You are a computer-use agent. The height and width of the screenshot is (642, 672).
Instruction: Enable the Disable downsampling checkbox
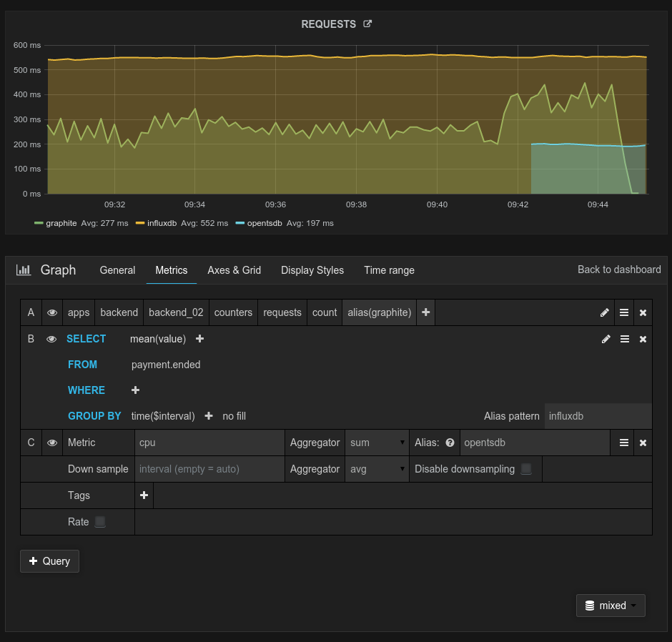tap(526, 469)
